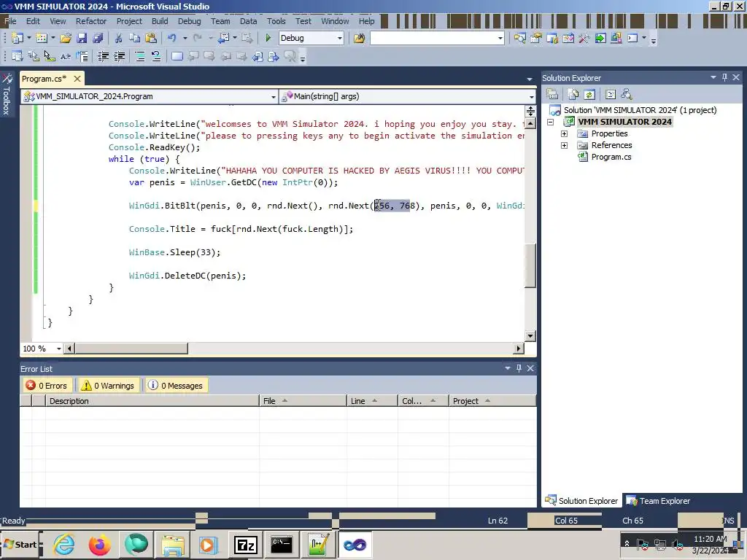
Task: Click View Code icon in Solution Explorer
Action: [x=611, y=94]
